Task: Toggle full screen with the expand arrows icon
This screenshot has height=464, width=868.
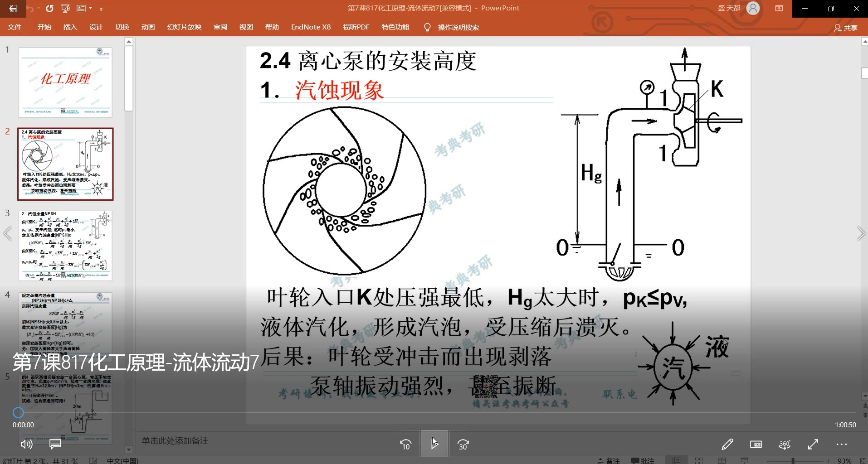Action: coord(813,445)
